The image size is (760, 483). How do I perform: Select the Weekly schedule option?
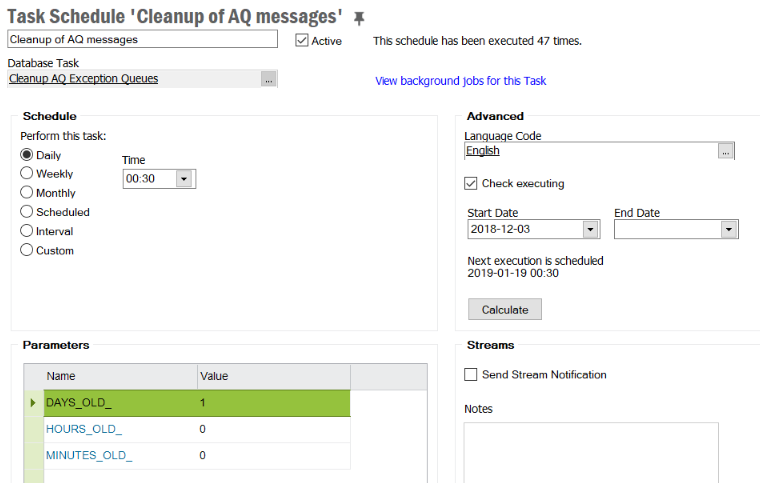pyautogui.click(x=27, y=174)
